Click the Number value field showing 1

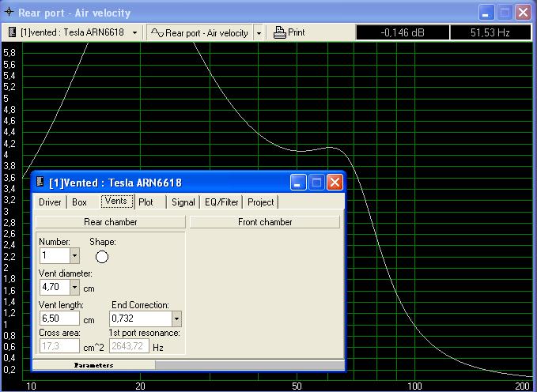point(55,255)
